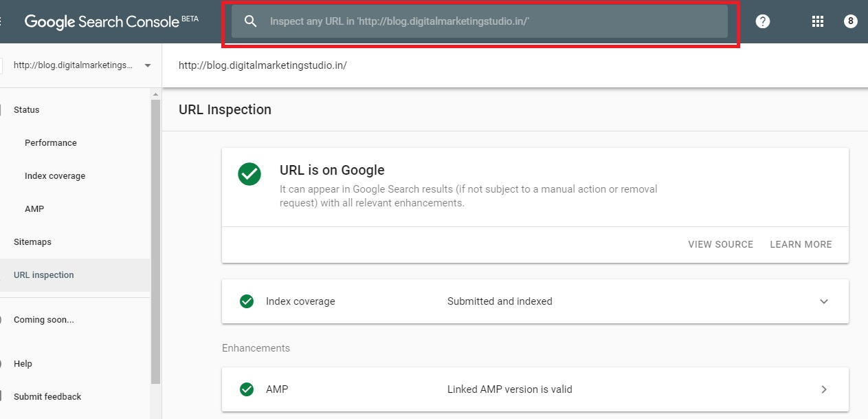Image resolution: width=868 pixels, height=419 pixels.
Task: Select AMP in the sidebar
Action: 34,209
